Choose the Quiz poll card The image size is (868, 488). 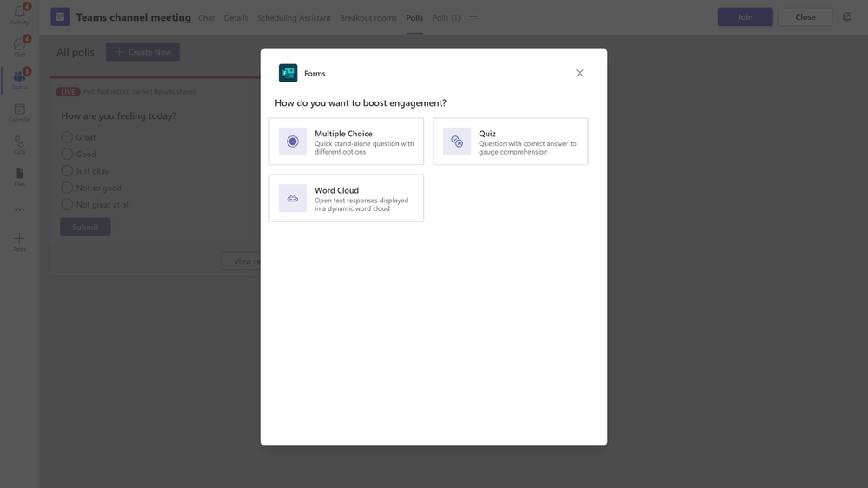[511, 141]
